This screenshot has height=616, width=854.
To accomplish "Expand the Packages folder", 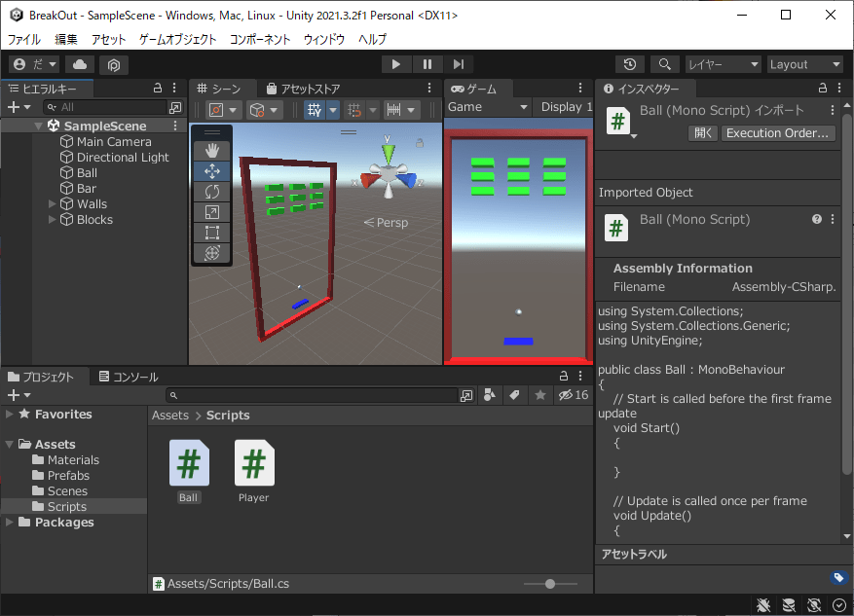I will coord(10,523).
